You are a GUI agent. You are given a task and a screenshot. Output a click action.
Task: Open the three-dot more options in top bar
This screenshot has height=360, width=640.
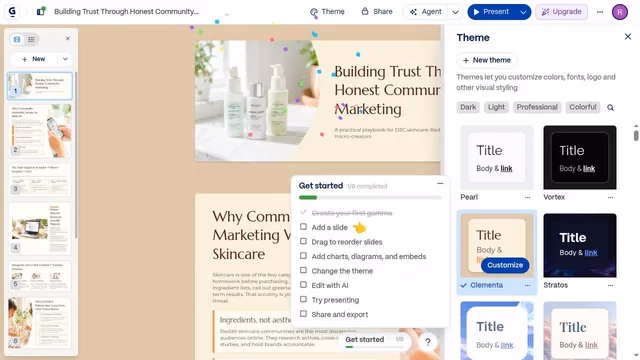[x=600, y=12]
